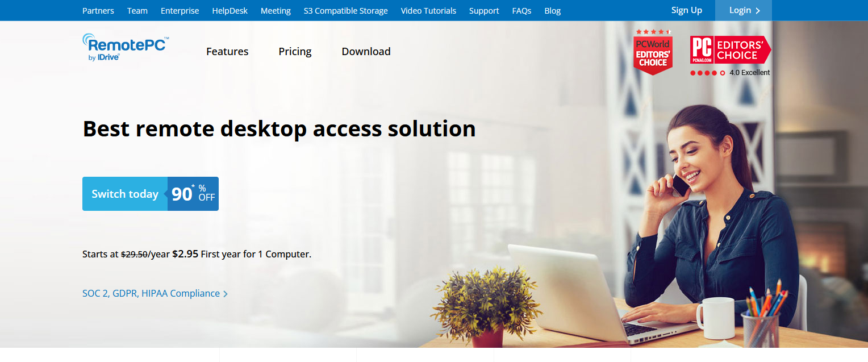The width and height of the screenshot is (868, 362).
Task: Click the 90% OFF discount badge
Action: point(193,194)
